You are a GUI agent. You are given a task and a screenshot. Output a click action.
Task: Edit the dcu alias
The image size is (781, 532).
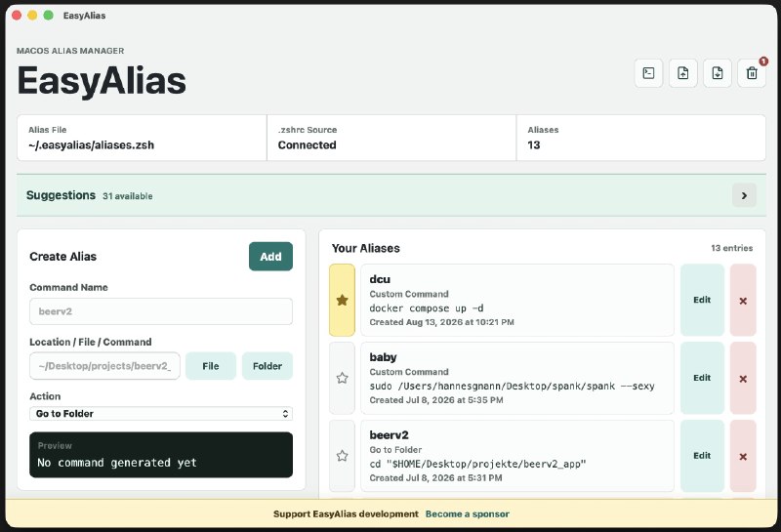coord(702,300)
